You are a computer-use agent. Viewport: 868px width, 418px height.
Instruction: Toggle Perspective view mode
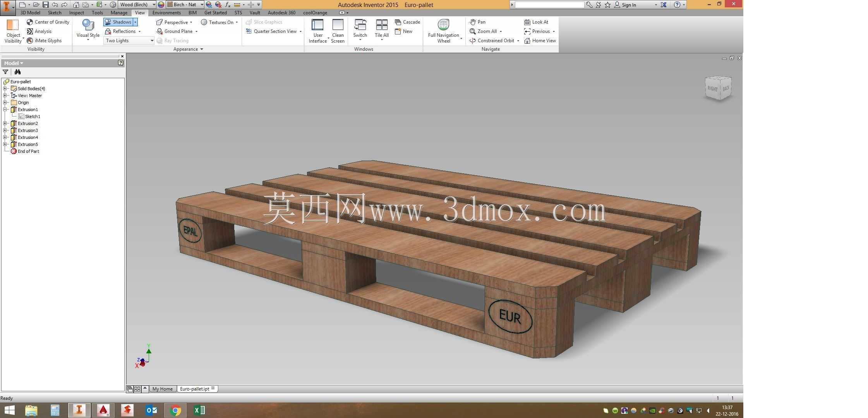point(172,22)
